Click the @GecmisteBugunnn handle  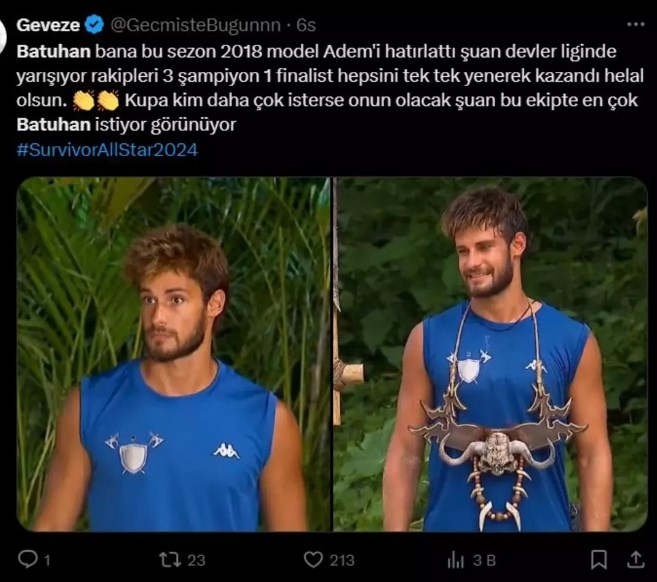point(195,25)
